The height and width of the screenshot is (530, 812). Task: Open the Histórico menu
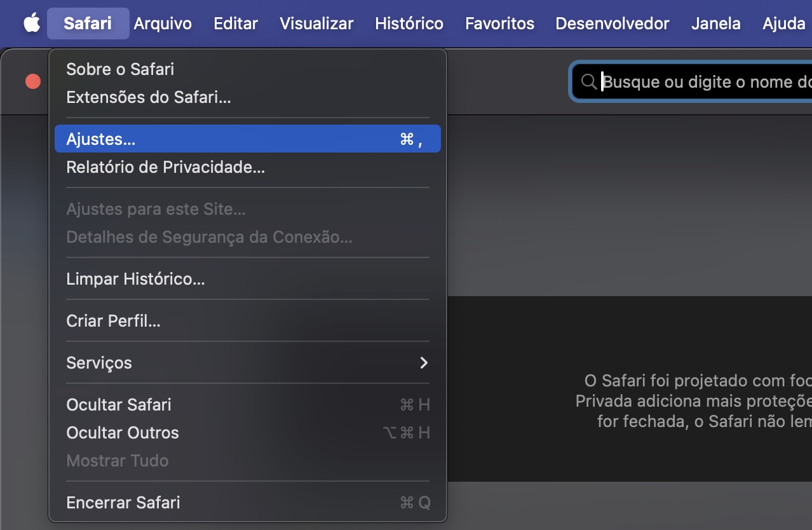408,23
